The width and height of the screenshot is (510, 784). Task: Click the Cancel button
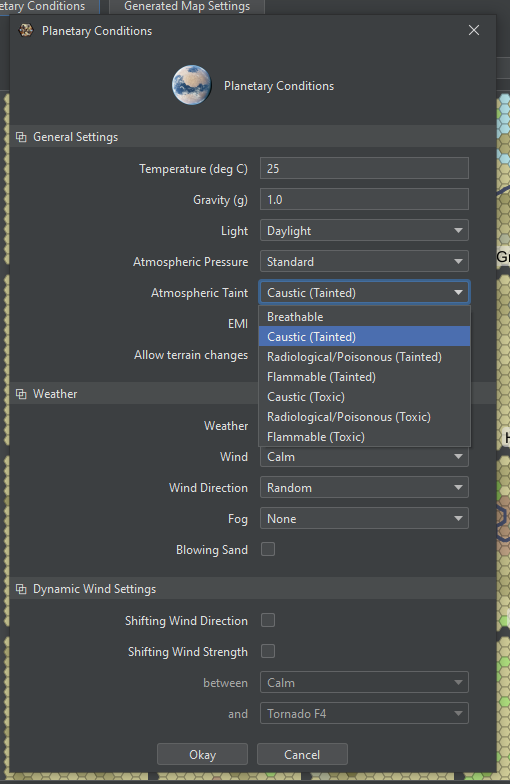coord(302,754)
